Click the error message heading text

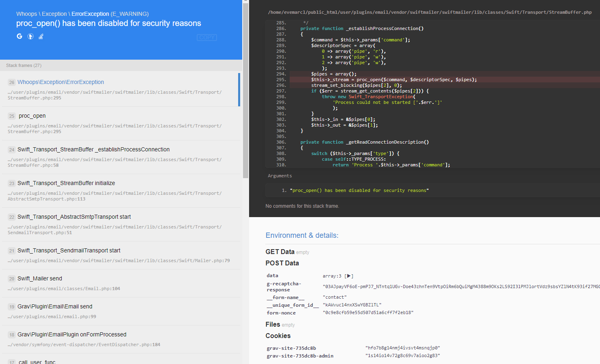(x=109, y=23)
